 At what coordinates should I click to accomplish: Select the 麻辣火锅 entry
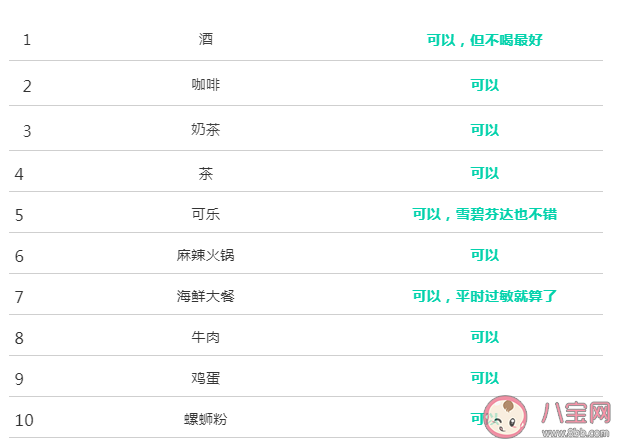coord(206,255)
